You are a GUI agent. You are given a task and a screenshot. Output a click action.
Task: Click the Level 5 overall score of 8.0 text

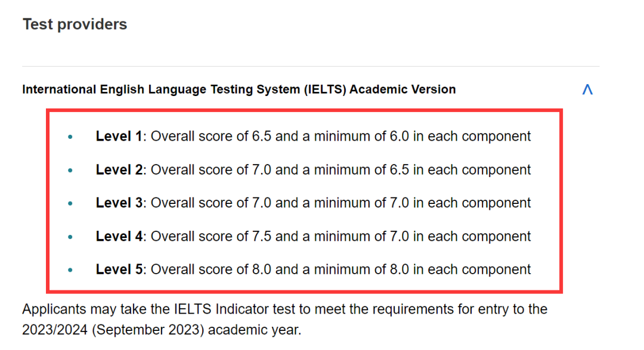tap(211, 270)
